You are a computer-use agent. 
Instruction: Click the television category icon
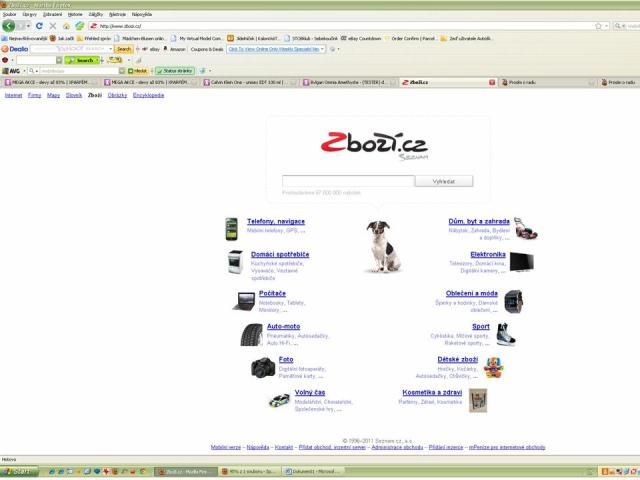pos(522,262)
